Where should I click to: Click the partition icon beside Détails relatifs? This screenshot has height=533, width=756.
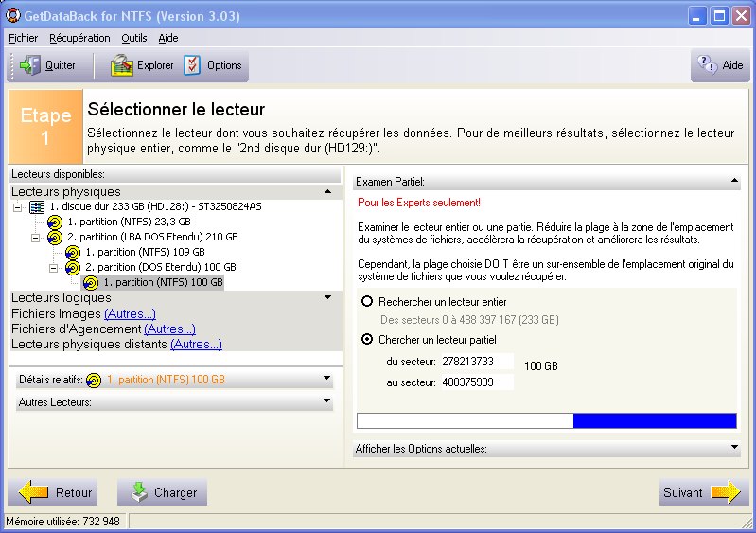(x=94, y=381)
